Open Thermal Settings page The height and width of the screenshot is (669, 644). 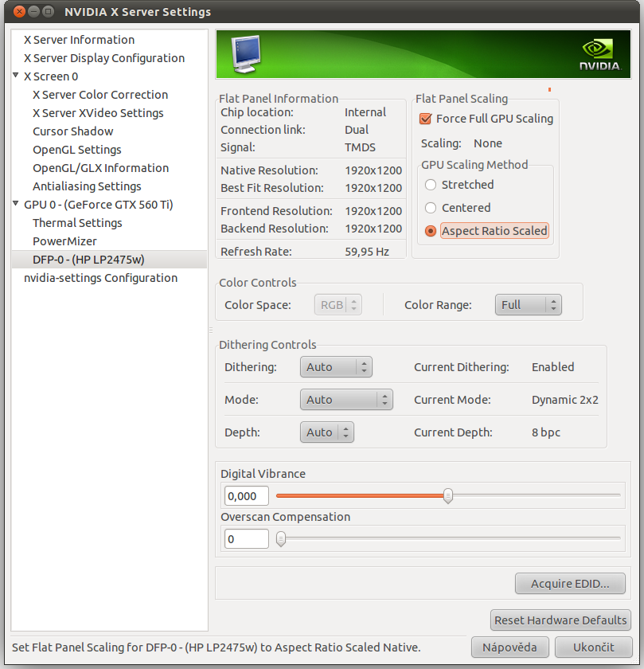pyautogui.click(x=78, y=223)
